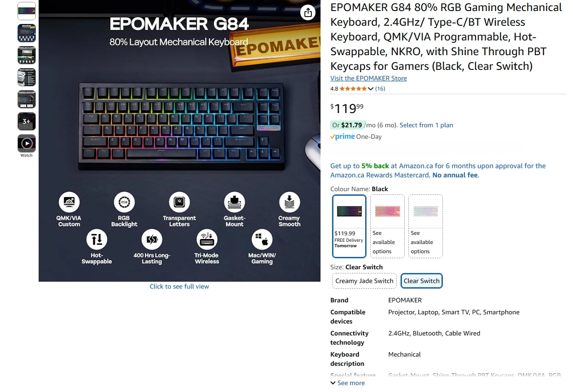Click the Tri-Mode Wireless feature icon
The width and height of the screenshot is (573, 392).
point(207,239)
